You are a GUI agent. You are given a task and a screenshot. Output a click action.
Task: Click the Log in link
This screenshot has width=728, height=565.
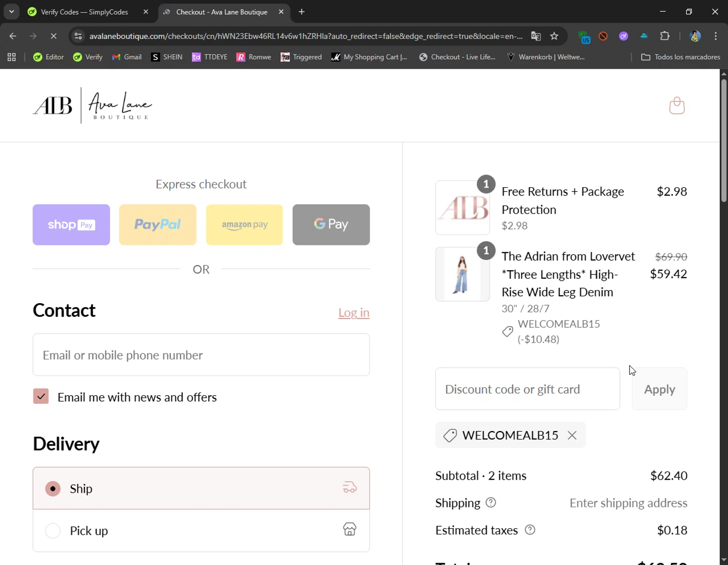(x=354, y=313)
